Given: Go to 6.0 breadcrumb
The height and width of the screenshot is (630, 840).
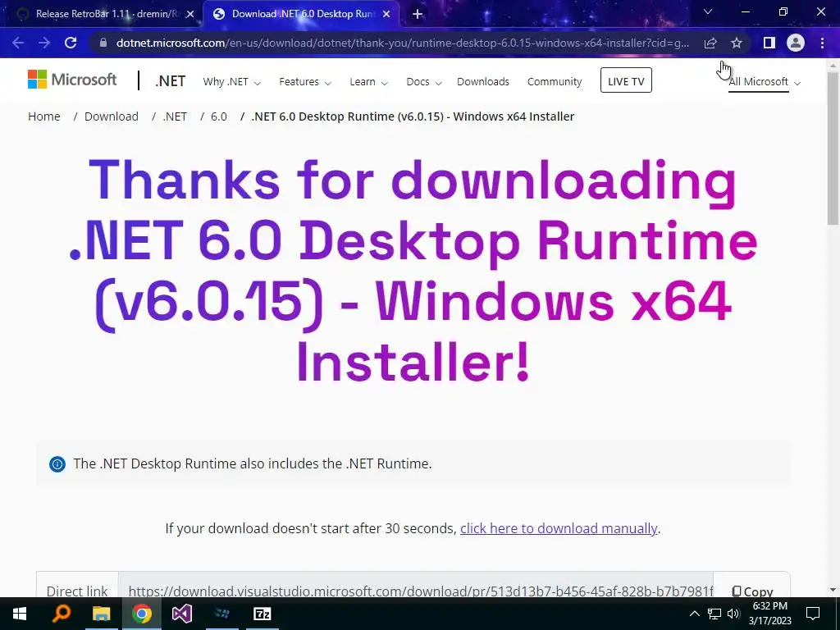Looking at the screenshot, I should [218, 116].
